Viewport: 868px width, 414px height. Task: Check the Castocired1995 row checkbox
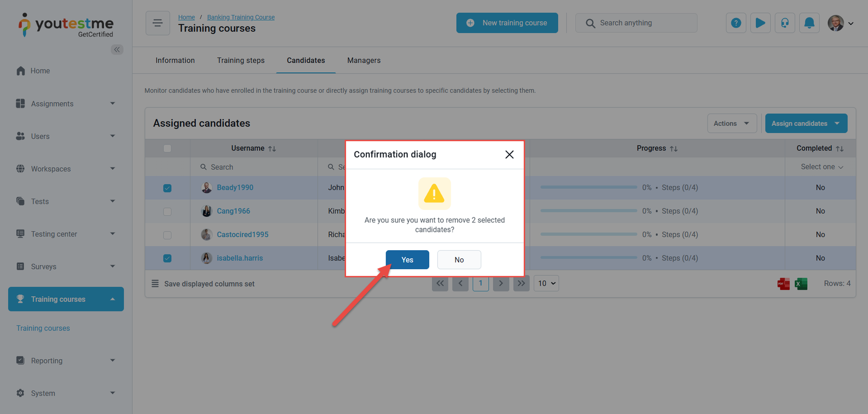[167, 235]
